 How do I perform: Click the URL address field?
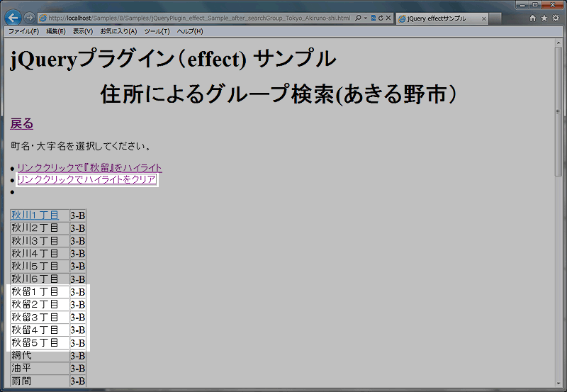[199, 18]
